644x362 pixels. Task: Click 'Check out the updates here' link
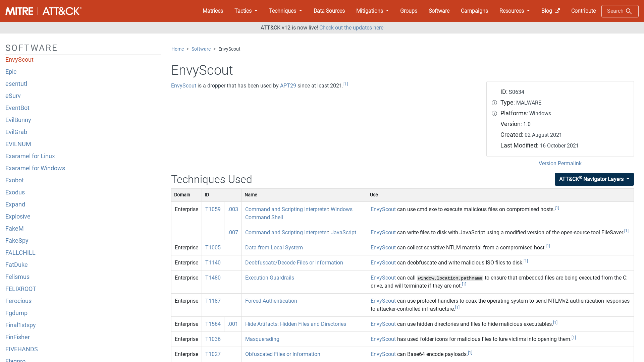[x=351, y=28]
